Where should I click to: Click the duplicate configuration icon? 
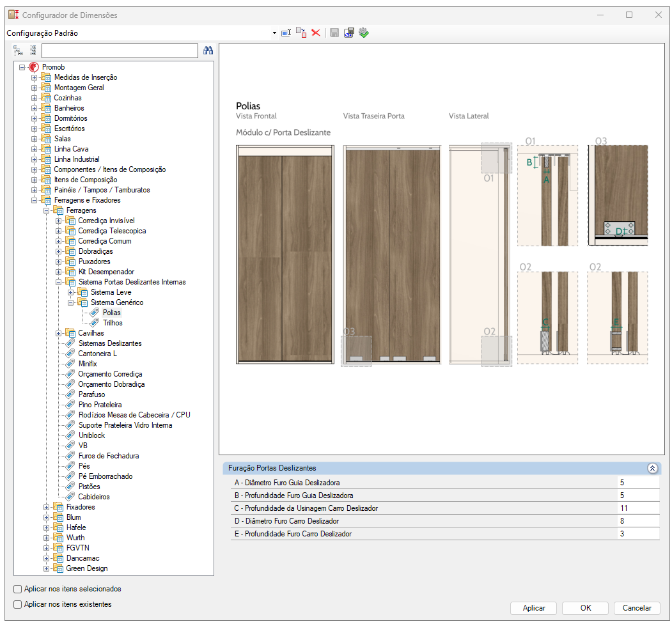coord(301,33)
